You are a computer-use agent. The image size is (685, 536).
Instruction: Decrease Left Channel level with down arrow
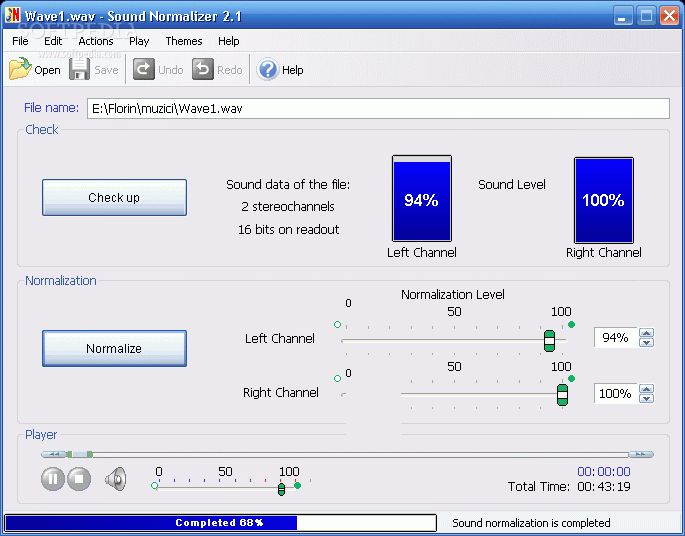[x=647, y=342]
